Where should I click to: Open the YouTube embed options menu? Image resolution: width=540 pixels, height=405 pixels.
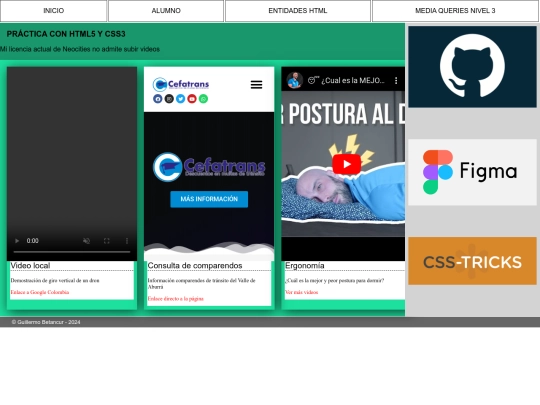pyautogui.click(x=396, y=80)
